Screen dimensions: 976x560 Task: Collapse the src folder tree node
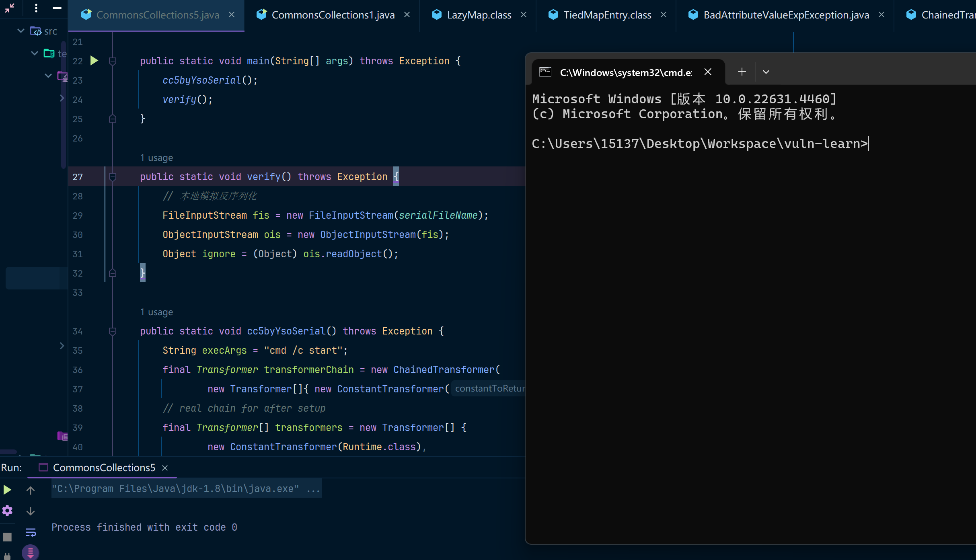(x=21, y=31)
